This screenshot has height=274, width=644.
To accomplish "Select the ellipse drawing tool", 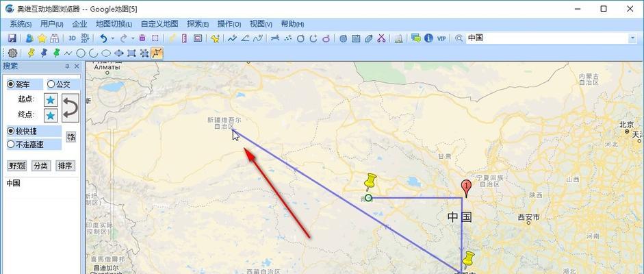I will [x=106, y=53].
